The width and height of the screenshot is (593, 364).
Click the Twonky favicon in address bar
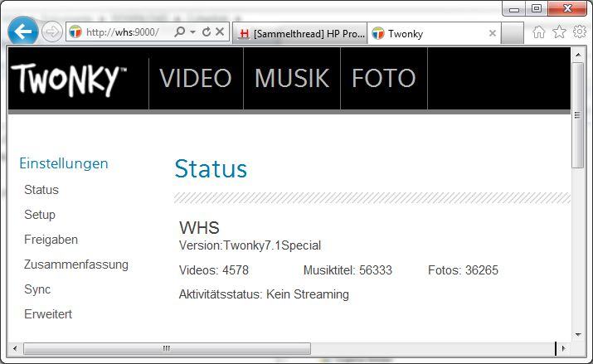pos(75,32)
